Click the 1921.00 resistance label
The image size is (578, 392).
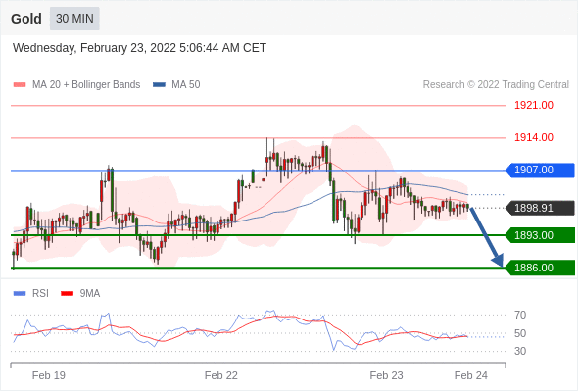click(534, 105)
